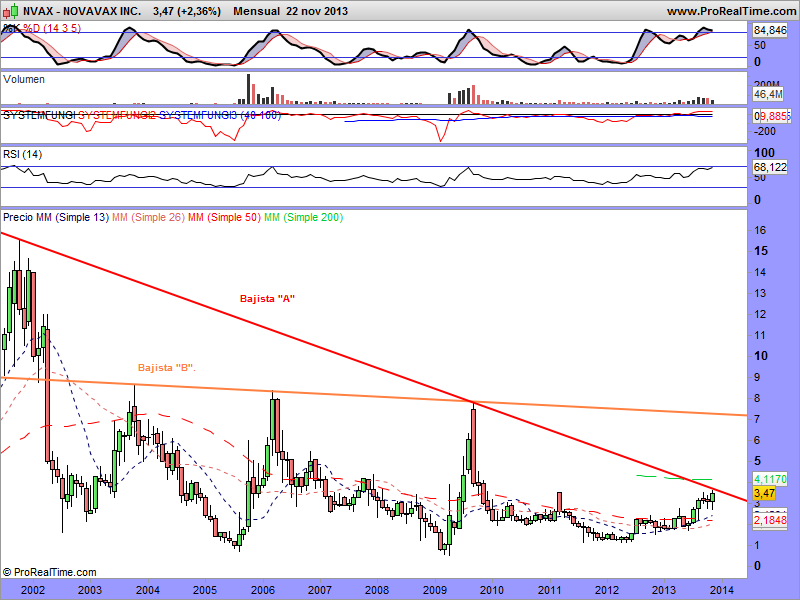Screen dimensions: 800x600
Task: Click the 2007 year label on time axis
Action: click(320, 590)
